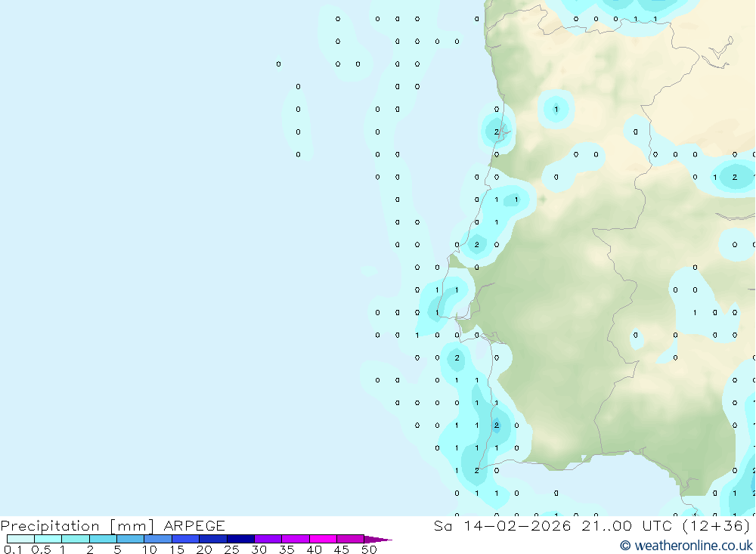Image resolution: width=756 pixels, height=554 pixels.
Task: Click the 0.1–0.5 mm legend color swatch
Action: (20, 539)
